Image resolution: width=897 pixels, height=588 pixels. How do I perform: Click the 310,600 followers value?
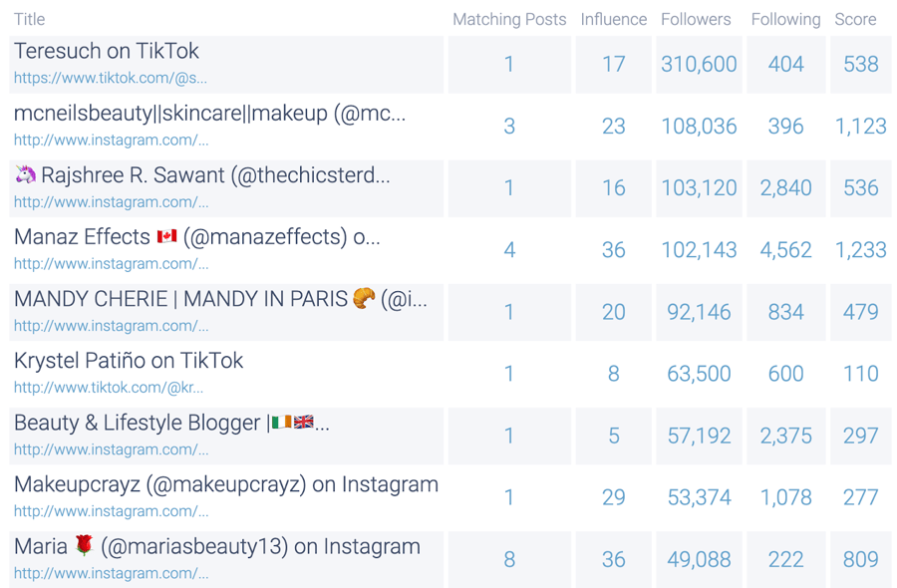click(699, 65)
